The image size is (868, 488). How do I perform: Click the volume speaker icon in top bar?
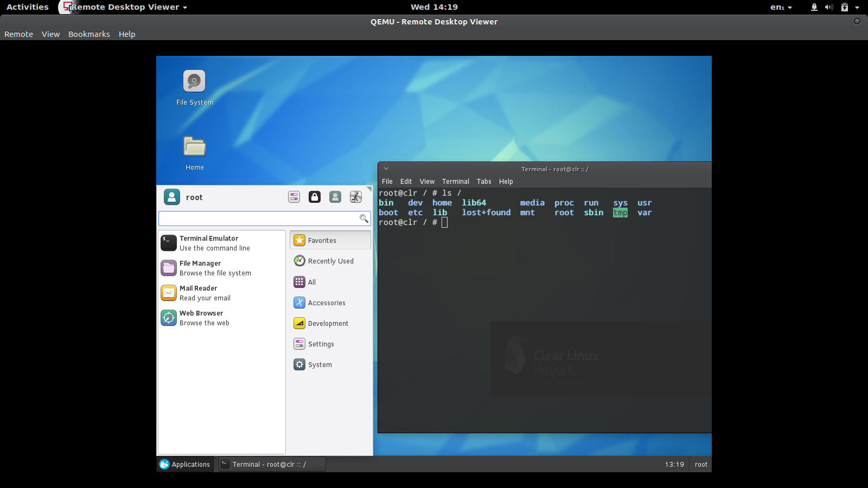click(x=829, y=7)
